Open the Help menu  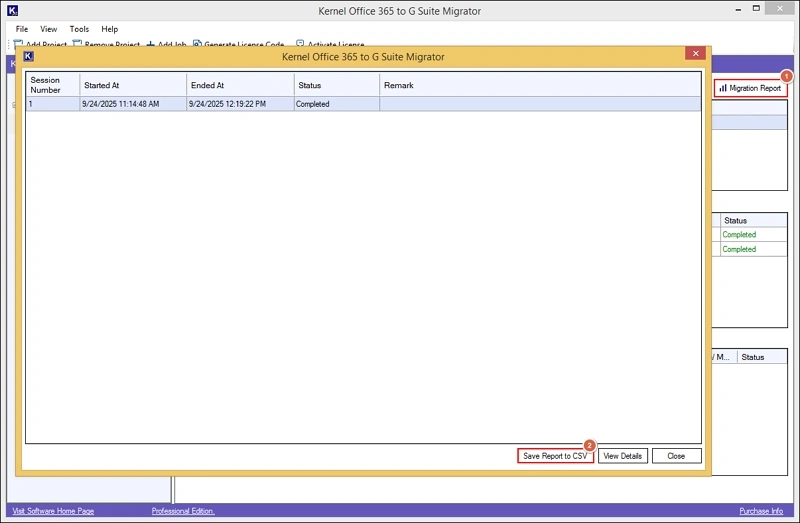coord(109,29)
